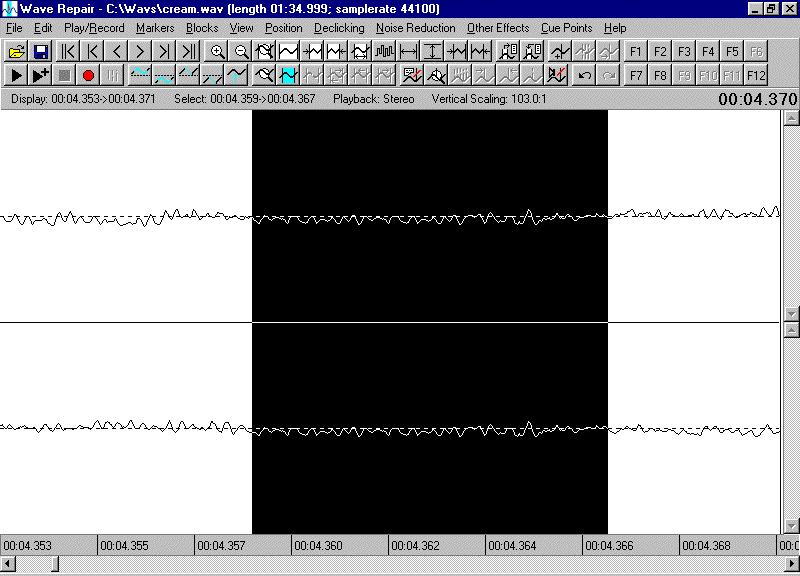Viewport: 800px width, 576px height.
Task: Jump to the start of the file icon
Action: 69,51
